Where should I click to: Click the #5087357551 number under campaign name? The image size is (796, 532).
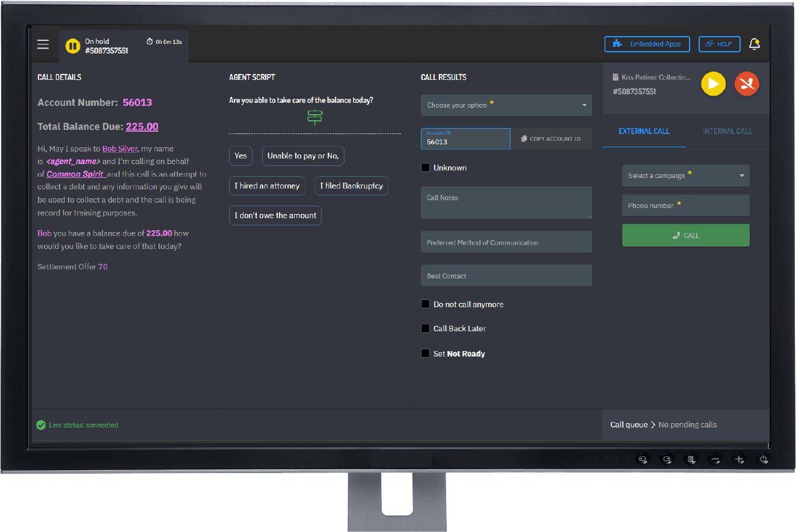pyautogui.click(x=634, y=92)
